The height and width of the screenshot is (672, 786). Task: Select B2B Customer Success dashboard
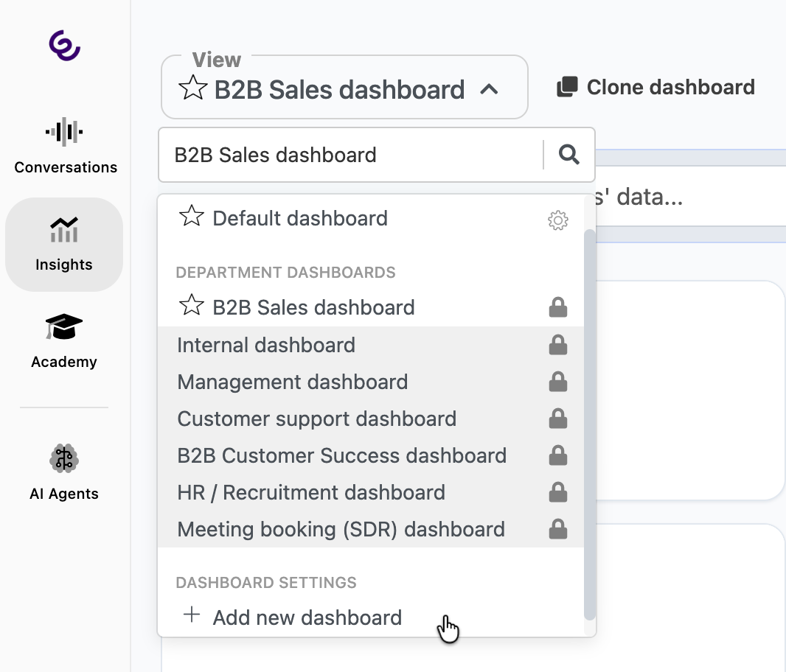pyautogui.click(x=342, y=455)
